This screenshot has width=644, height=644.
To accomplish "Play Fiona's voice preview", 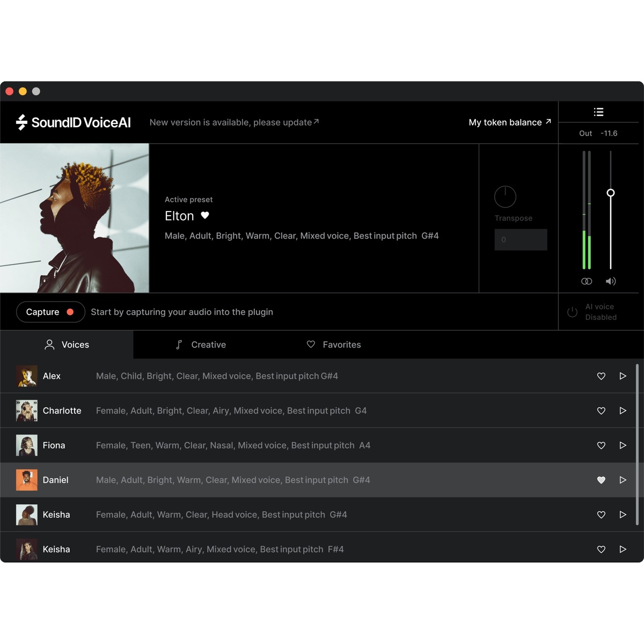I will pos(623,445).
